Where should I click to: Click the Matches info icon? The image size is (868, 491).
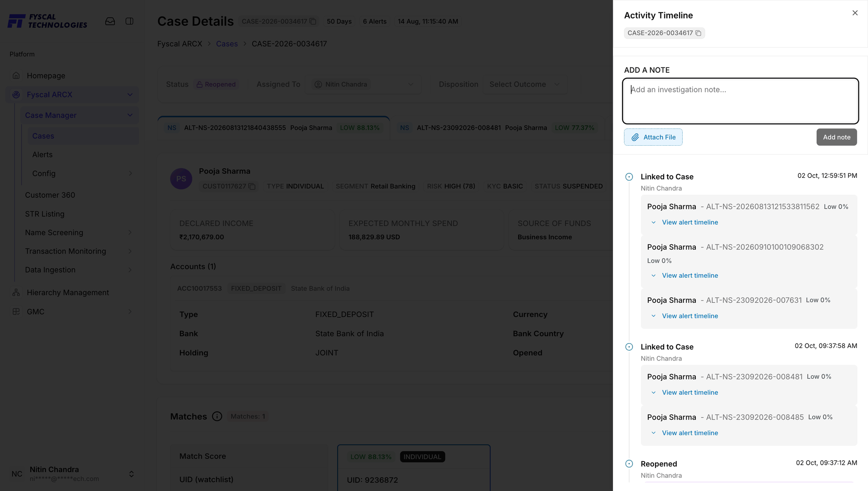(217, 416)
